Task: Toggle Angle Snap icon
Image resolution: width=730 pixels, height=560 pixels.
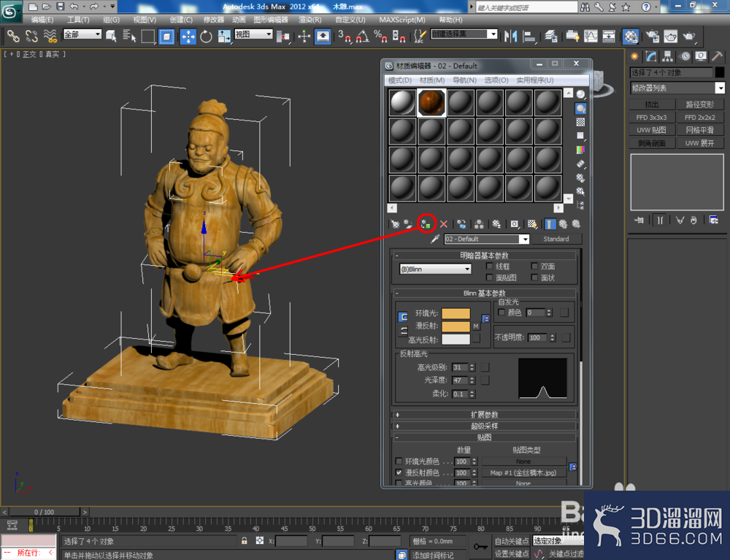Action: click(363, 37)
